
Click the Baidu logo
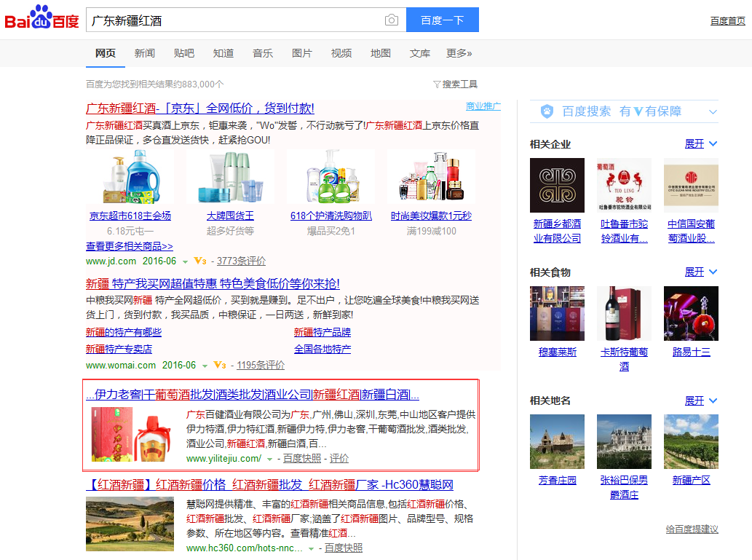(x=41, y=17)
